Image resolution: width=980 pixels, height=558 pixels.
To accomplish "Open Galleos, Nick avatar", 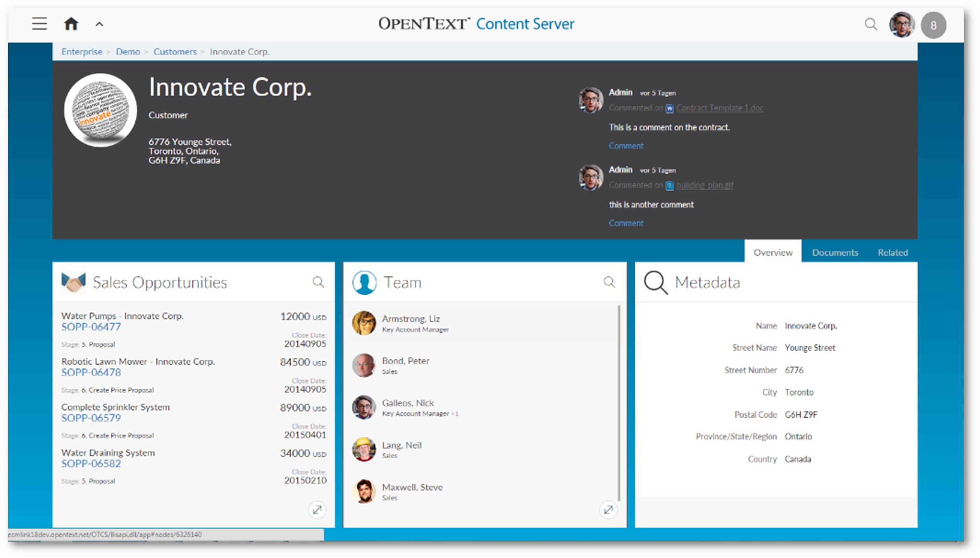I will pos(364,407).
